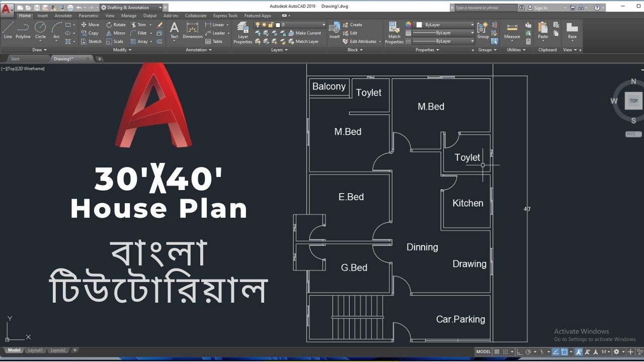Toggle snap mode in status bar
644x362 pixels.
coord(505,352)
